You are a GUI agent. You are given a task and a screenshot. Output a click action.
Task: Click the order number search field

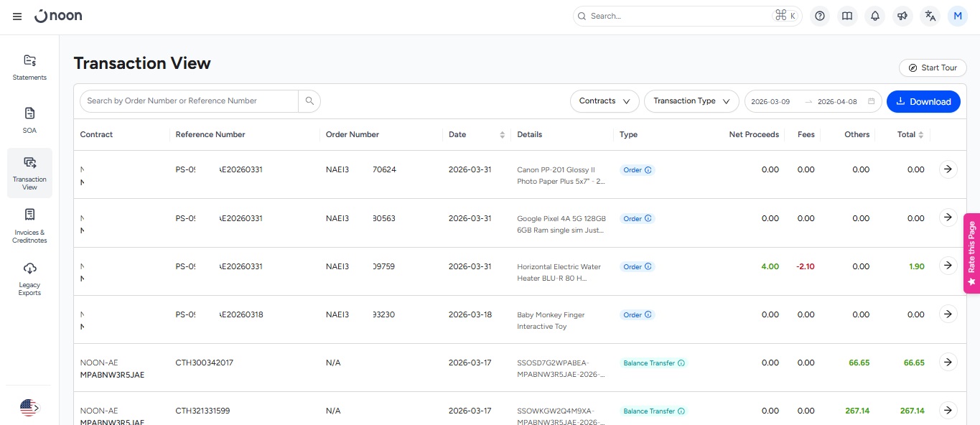click(x=188, y=101)
